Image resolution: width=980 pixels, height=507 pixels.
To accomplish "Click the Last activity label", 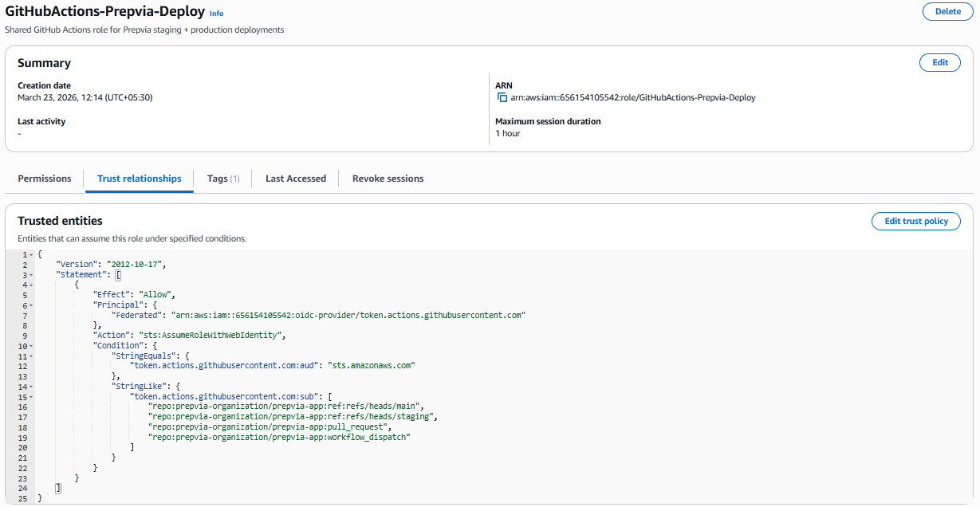I will (41, 121).
